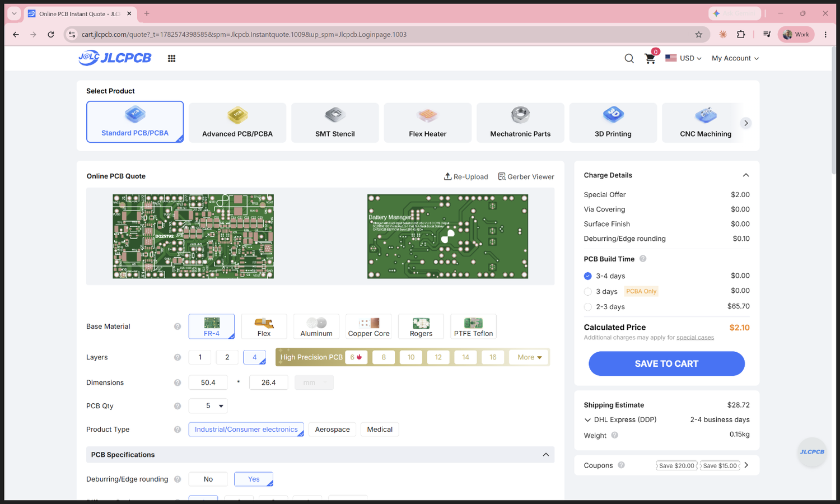Click the floating JLCPCB chat bubble
The width and height of the screenshot is (840, 504).
tap(812, 452)
